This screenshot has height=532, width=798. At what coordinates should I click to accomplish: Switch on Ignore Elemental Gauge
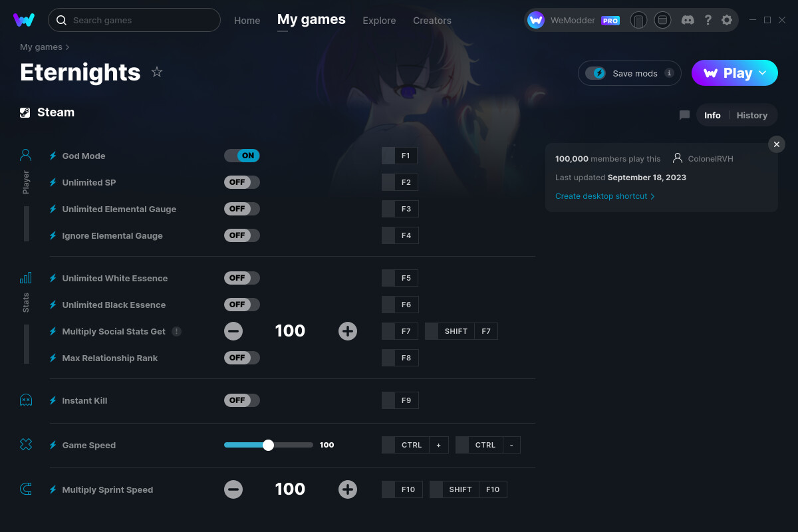[x=242, y=235]
